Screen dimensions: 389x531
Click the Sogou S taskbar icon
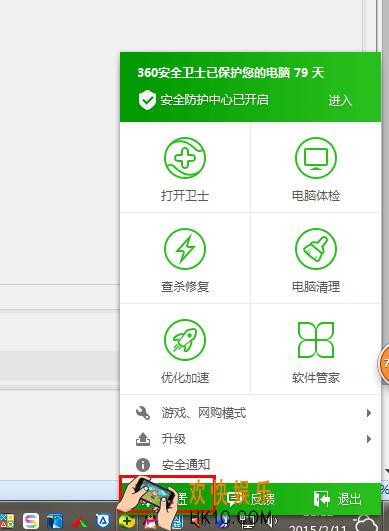click(31, 521)
